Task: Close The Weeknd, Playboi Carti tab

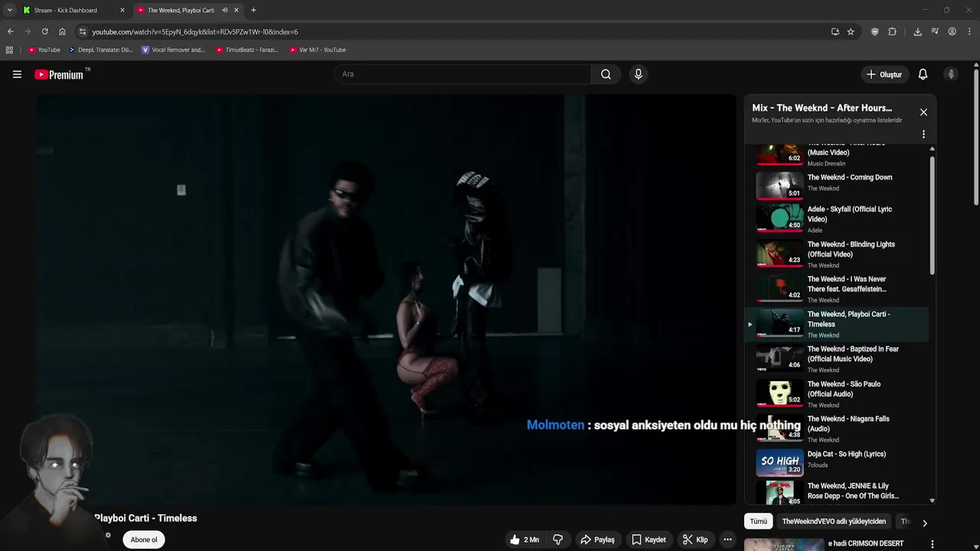Action: click(236, 10)
